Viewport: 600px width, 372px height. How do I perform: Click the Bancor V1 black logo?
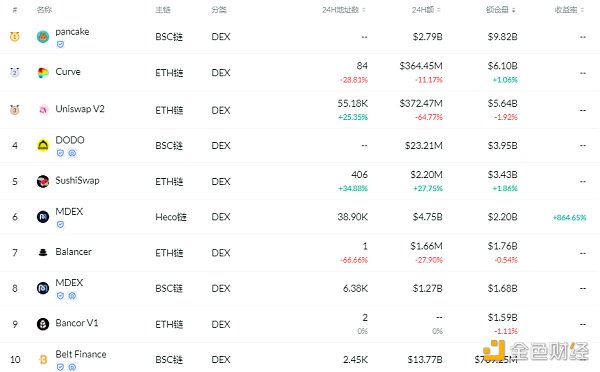pyautogui.click(x=43, y=324)
